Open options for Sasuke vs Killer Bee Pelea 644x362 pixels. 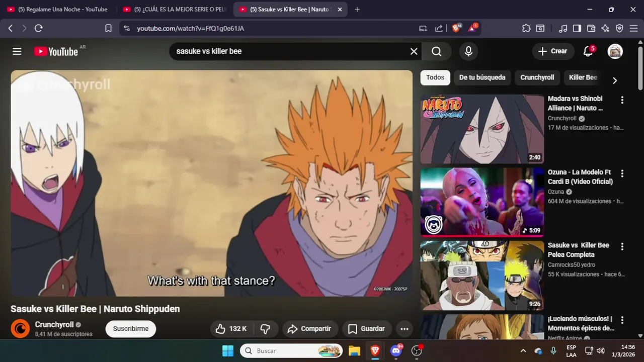(x=622, y=247)
